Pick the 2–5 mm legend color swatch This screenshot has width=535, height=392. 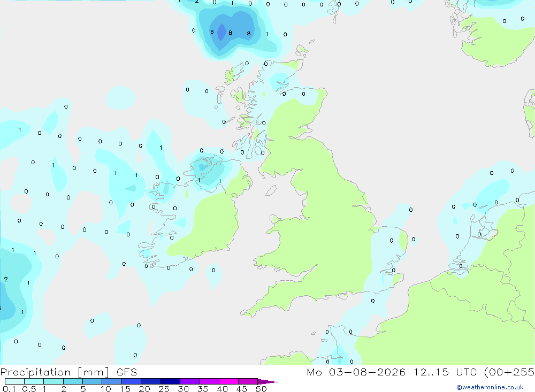pos(73,381)
